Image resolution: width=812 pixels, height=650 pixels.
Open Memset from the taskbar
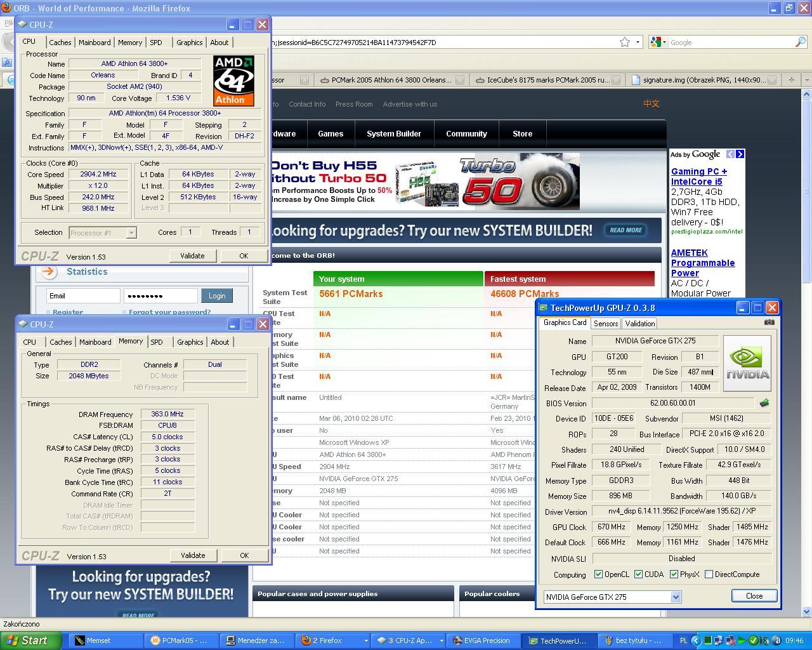[x=104, y=640]
